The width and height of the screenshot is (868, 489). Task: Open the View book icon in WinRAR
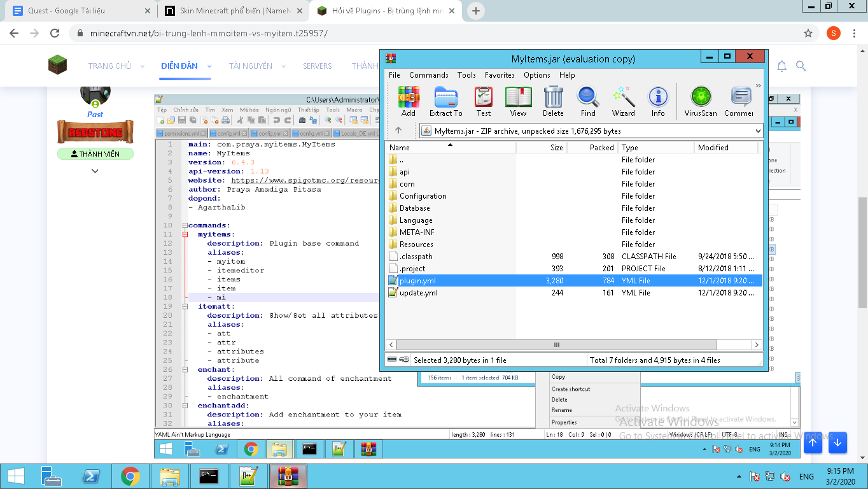tap(518, 102)
